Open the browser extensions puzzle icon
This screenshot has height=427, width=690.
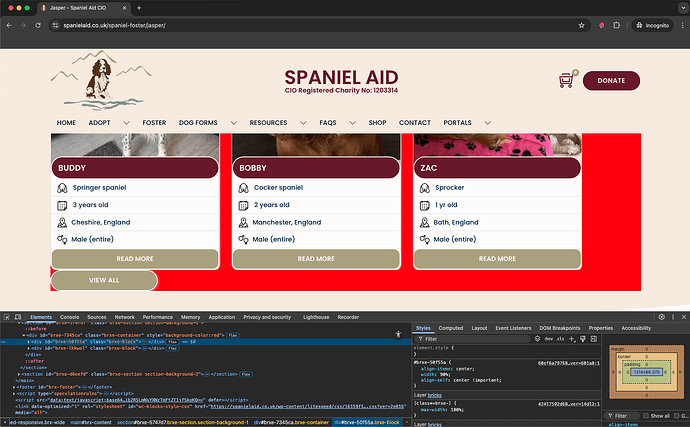(x=617, y=26)
